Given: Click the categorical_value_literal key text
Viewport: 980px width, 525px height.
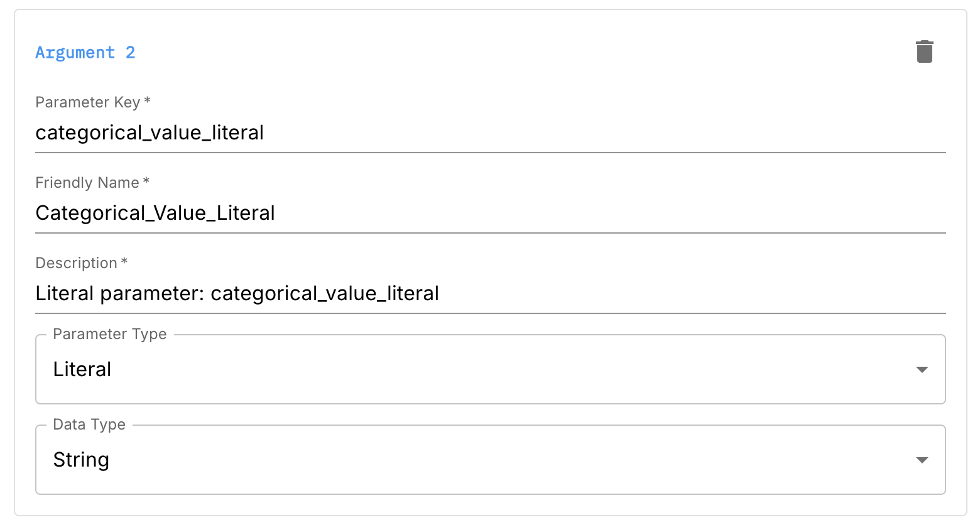Looking at the screenshot, I should pos(150,133).
